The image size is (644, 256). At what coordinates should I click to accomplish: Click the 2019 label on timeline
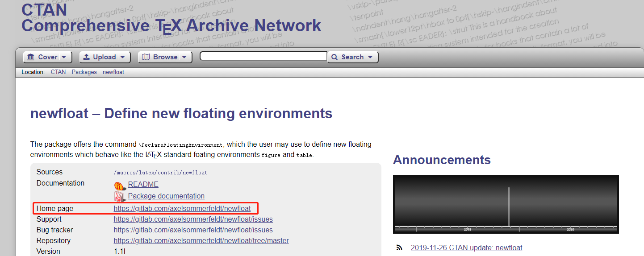[x=468, y=229]
